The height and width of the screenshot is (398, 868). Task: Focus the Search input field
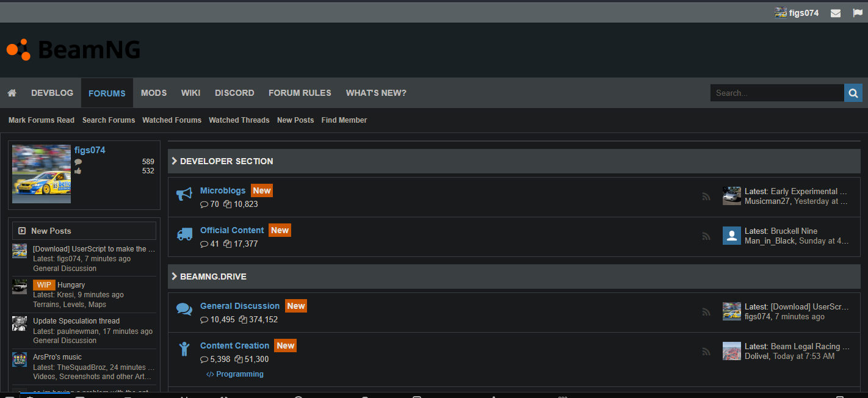[x=777, y=93]
